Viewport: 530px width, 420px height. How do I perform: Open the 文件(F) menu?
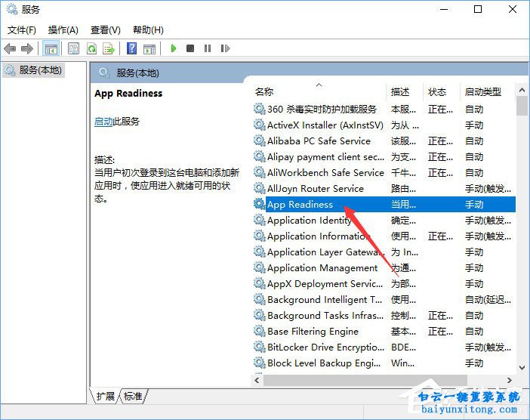coord(22,30)
